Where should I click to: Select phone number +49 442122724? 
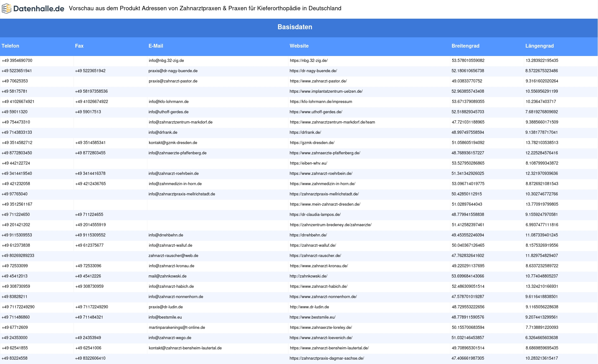point(16,163)
